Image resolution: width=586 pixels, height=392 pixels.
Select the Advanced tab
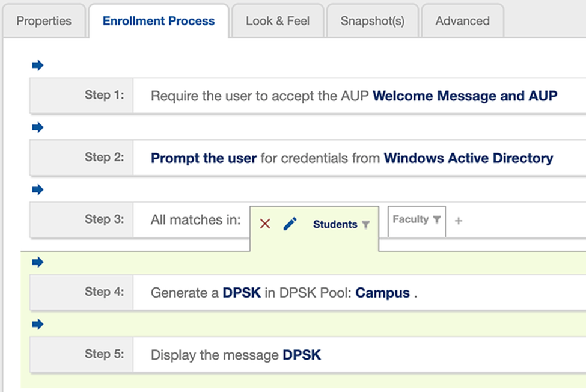462,21
